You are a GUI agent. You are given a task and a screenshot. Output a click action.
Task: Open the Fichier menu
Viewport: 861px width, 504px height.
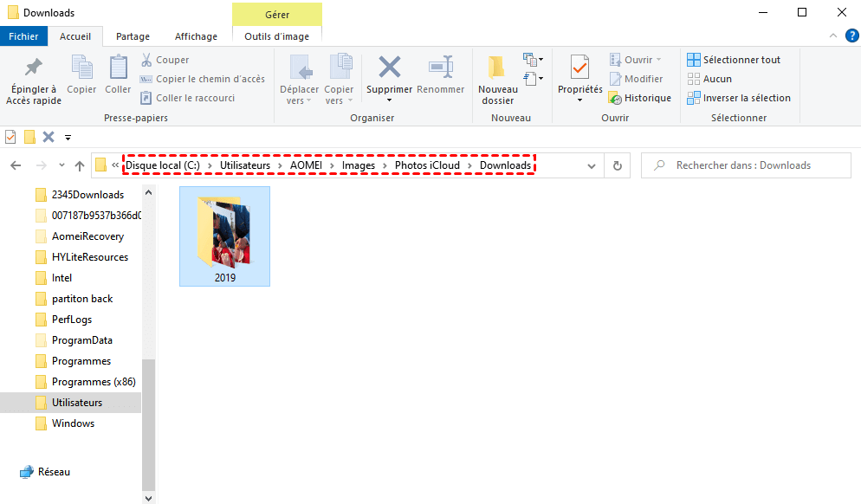click(x=23, y=36)
